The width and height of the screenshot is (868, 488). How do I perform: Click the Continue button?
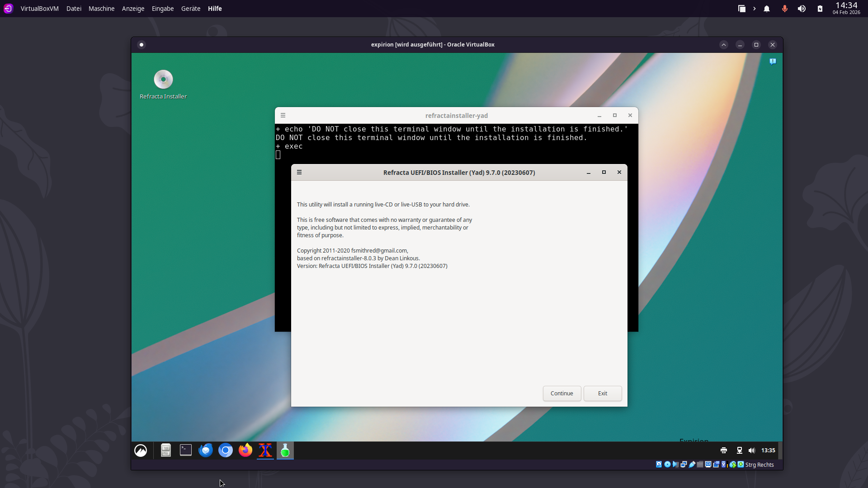click(561, 393)
